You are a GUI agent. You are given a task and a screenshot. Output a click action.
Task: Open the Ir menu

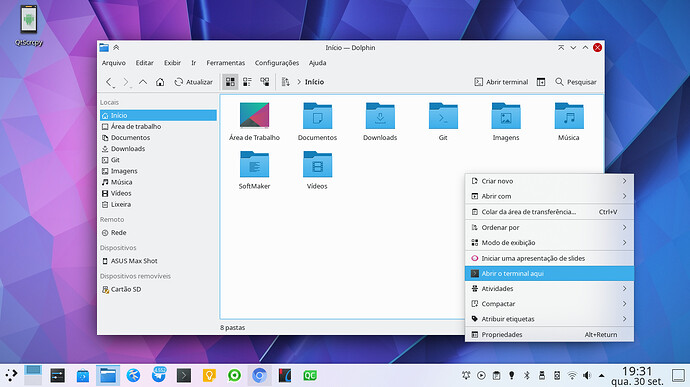[x=193, y=63]
